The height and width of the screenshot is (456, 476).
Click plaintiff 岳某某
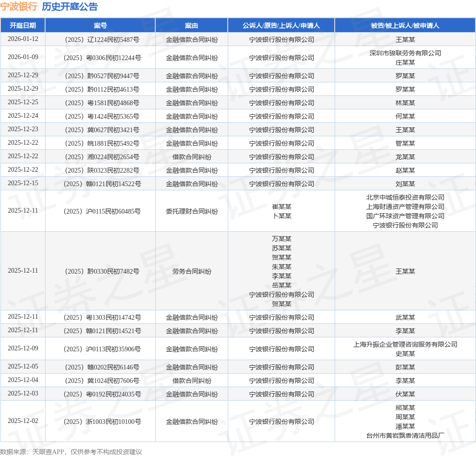[281, 285]
